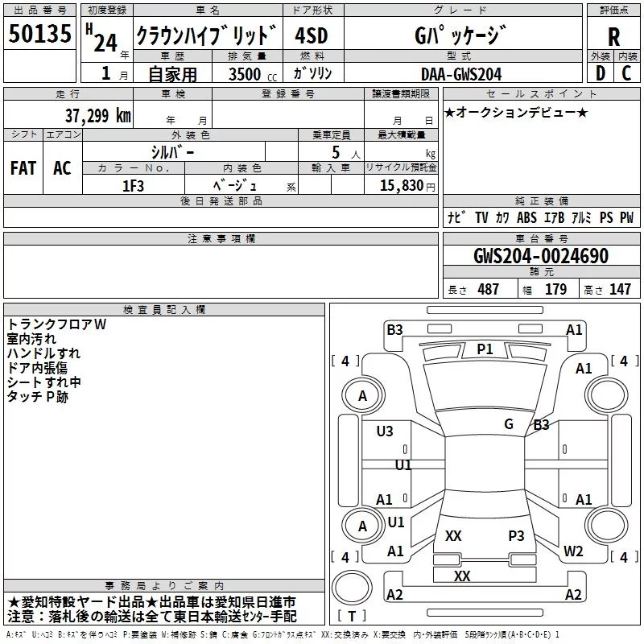Image resolution: width=644 pixels, height=644 pixels.
Task: Select the seating capacity 5 人
Action: click(x=346, y=152)
